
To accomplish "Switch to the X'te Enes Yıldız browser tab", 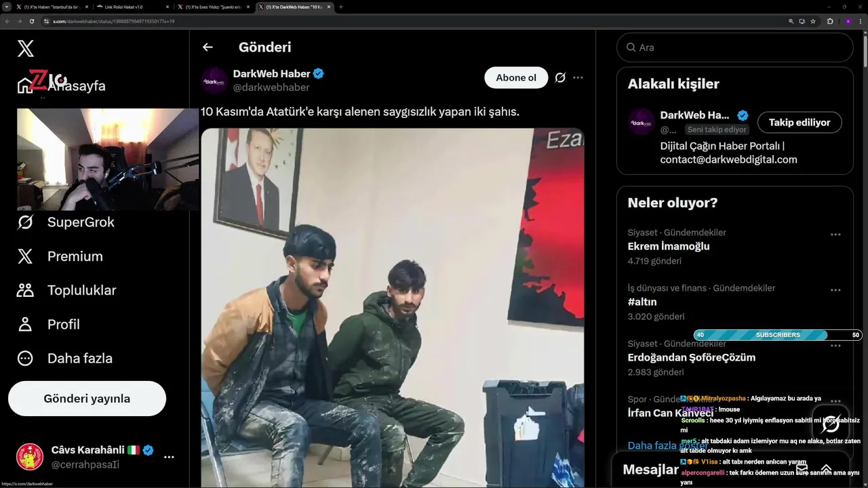I will (x=212, y=7).
